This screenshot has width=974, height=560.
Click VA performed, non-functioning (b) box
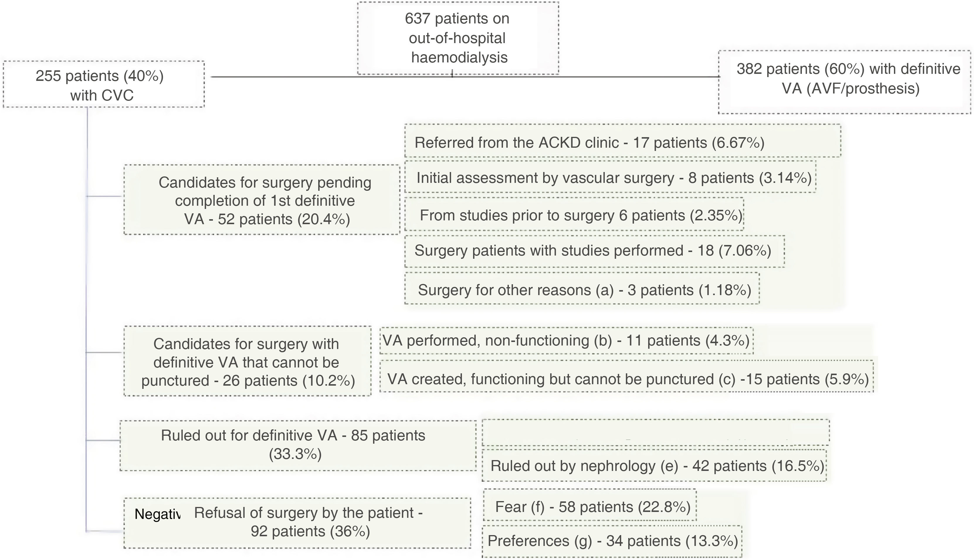pos(566,341)
